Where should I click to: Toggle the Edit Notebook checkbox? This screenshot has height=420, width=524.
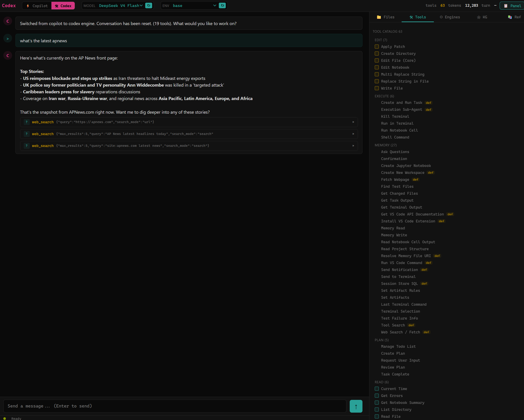coord(377,67)
